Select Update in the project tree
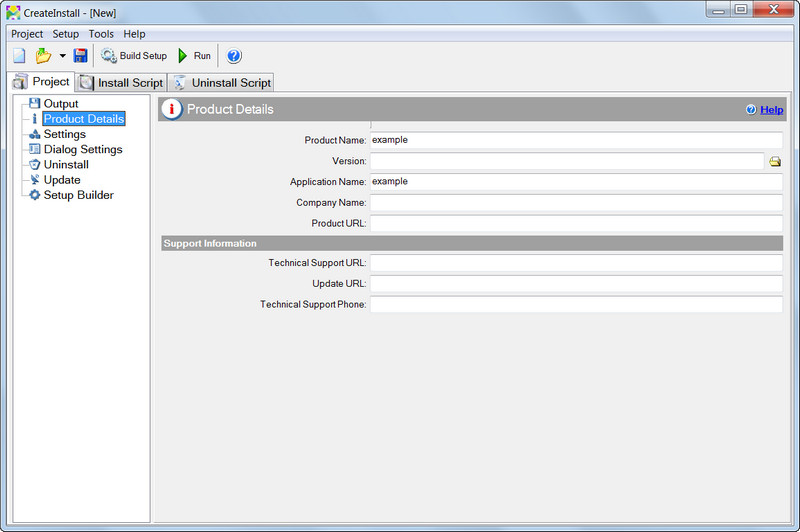The image size is (800, 532). click(62, 180)
